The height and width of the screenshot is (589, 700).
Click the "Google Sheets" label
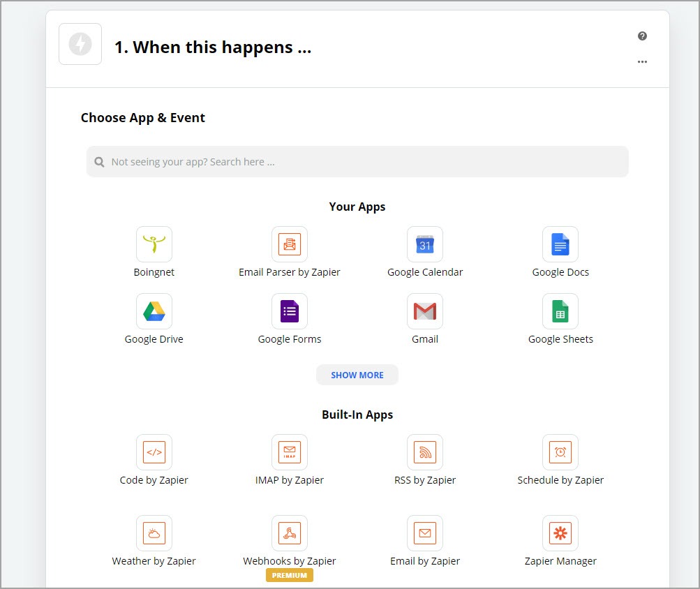coord(560,339)
